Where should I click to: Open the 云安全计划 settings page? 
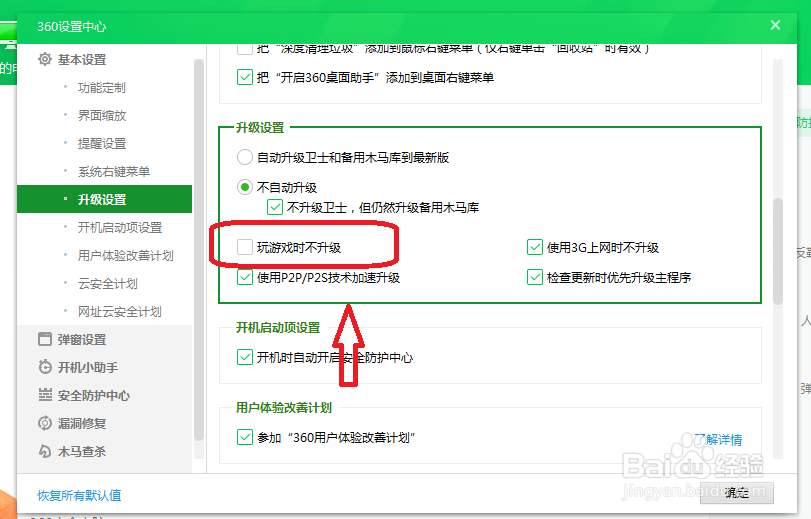point(108,284)
